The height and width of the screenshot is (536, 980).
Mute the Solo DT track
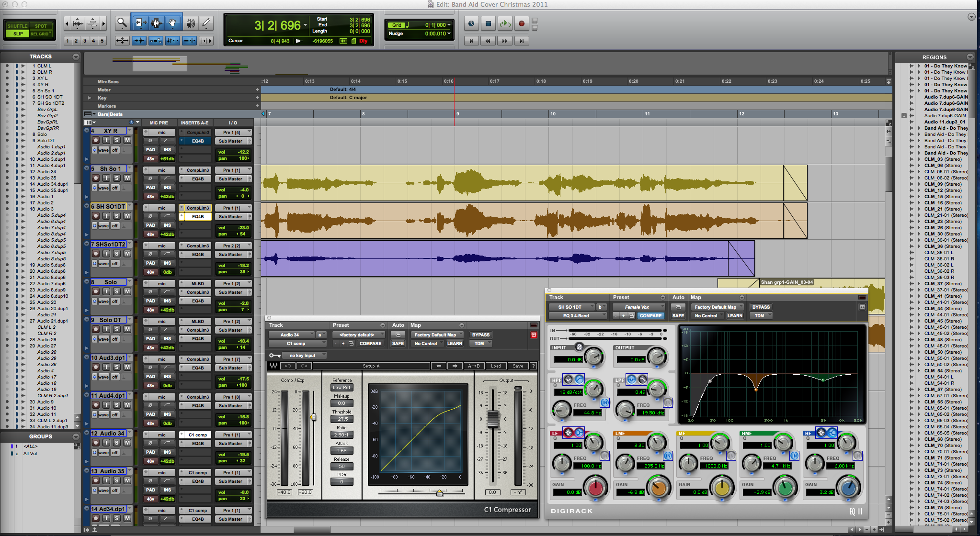pos(127,329)
